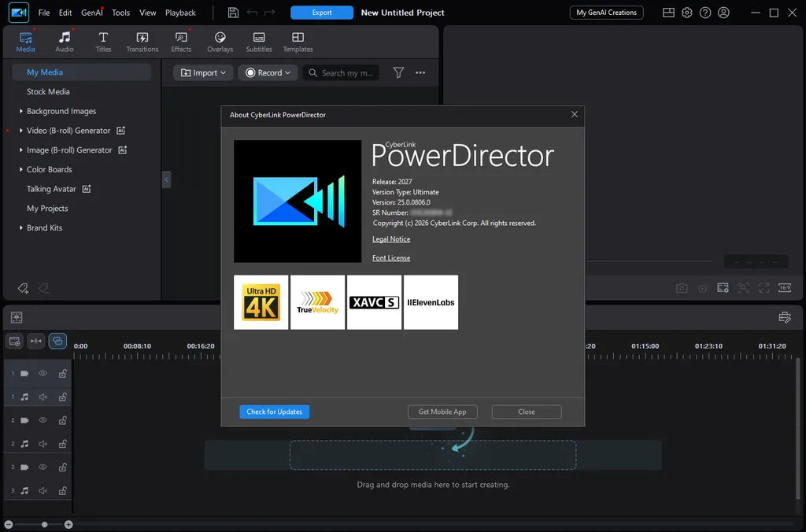The width and height of the screenshot is (806, 532).
Task: Open the Audio room tab
Action: (x=65, y=42)
